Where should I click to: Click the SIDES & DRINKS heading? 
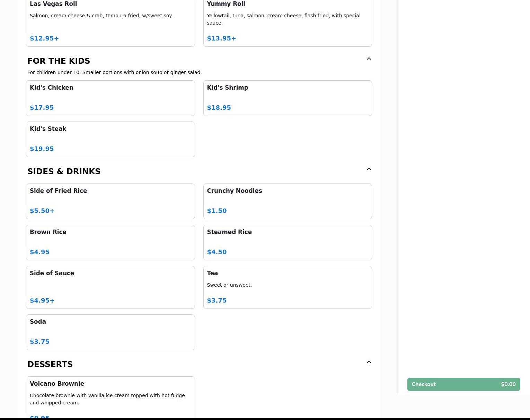point(64,171)
